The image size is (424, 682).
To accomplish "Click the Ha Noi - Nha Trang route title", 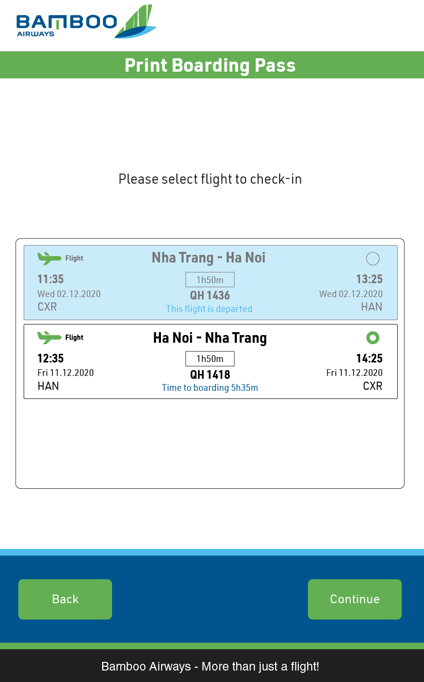I will click(210, 338).
